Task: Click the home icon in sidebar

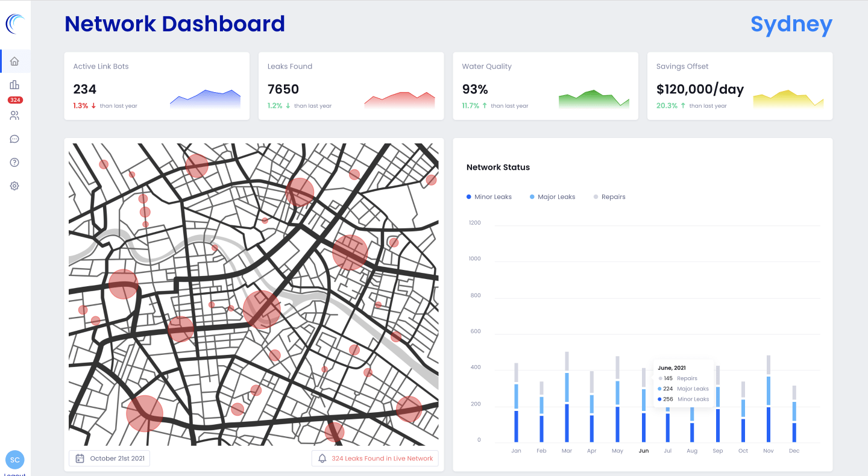Action: click(x=14, y=61)
